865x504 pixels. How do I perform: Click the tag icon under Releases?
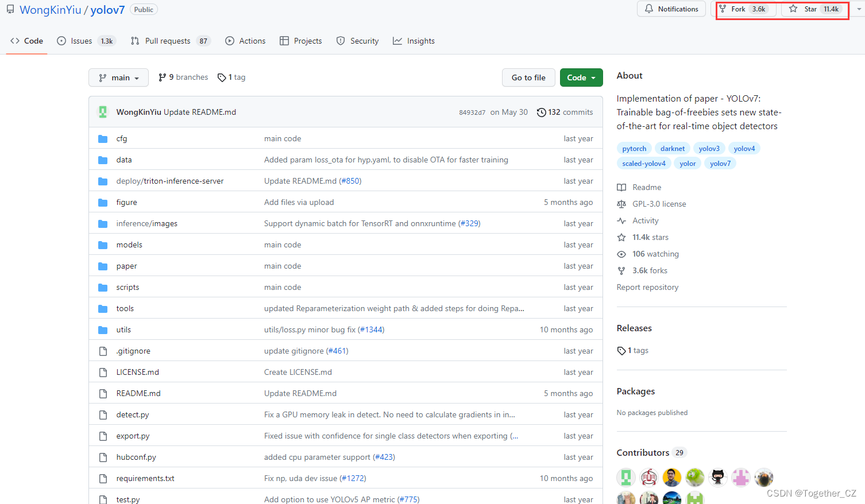coord(621,350)
